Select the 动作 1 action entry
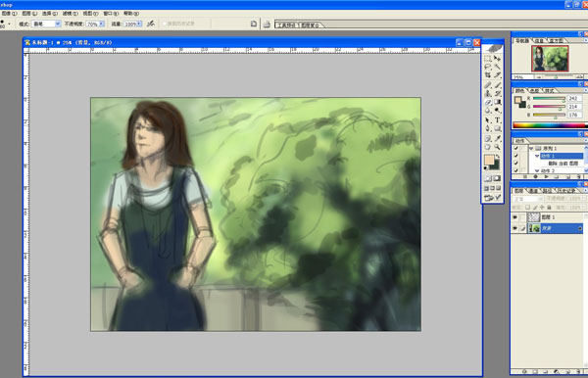The width and height of the screenshot is (588, 378). (562, 156)
